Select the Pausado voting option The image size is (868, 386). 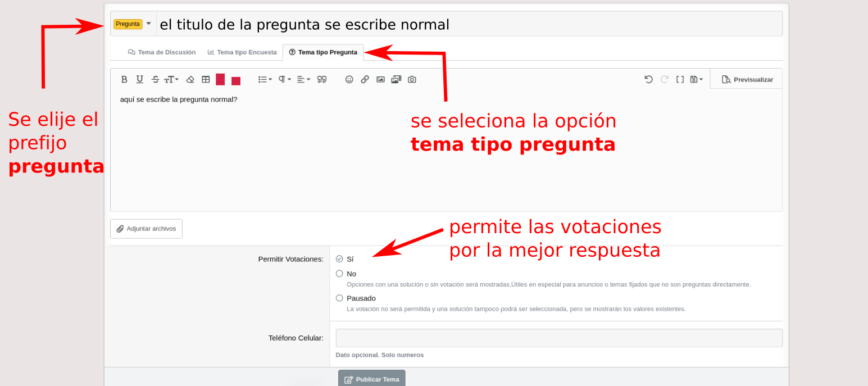[339, 298]
